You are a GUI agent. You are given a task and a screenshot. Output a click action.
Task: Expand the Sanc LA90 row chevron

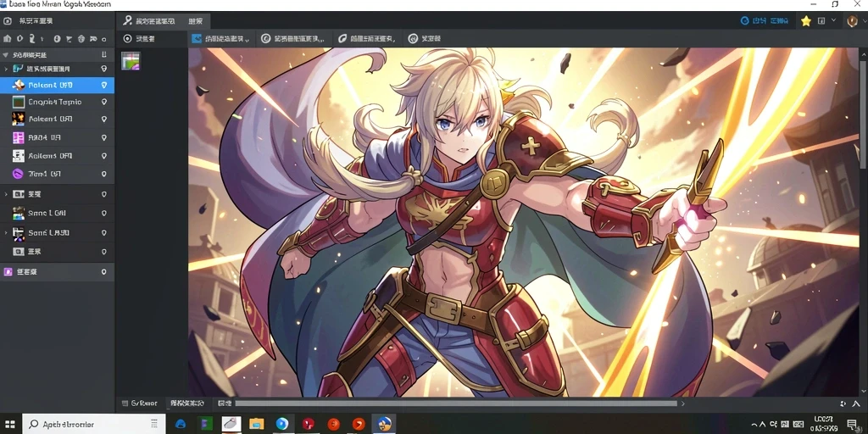click(x=6, y=232)
